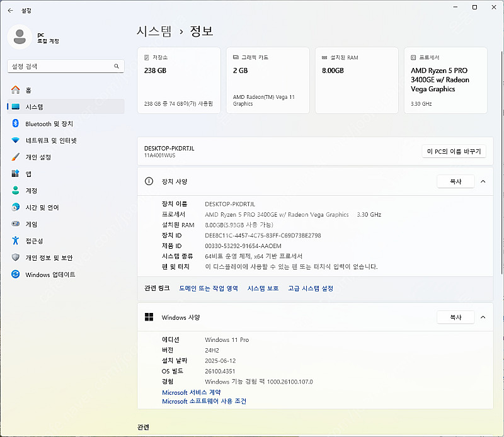Click product ID 00330-53292-91654-AAOEM
Image resolution: width=504 pixels, height=437 pixels.
[x=243, y=246]
